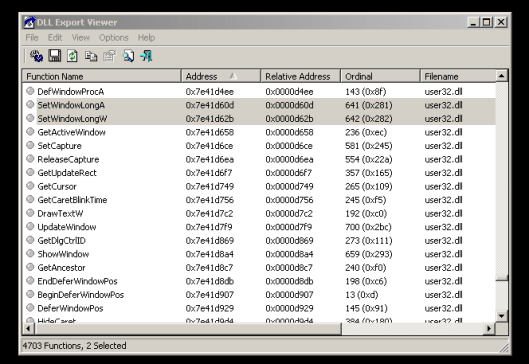Open the Options menu
The image size is (529, 364).
tap(113, 37)
